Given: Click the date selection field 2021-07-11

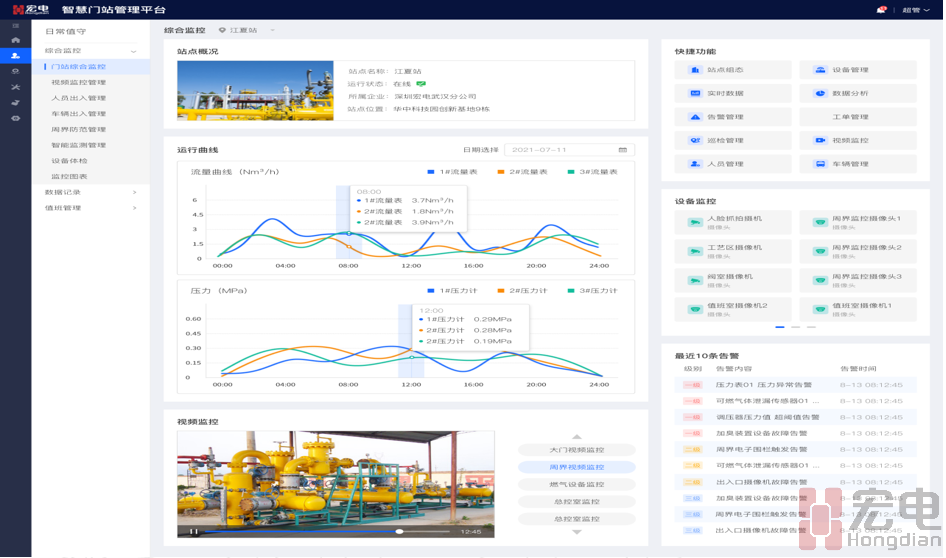Looking at the screenshot, I should pyautogui.click(x=569, y=149).
